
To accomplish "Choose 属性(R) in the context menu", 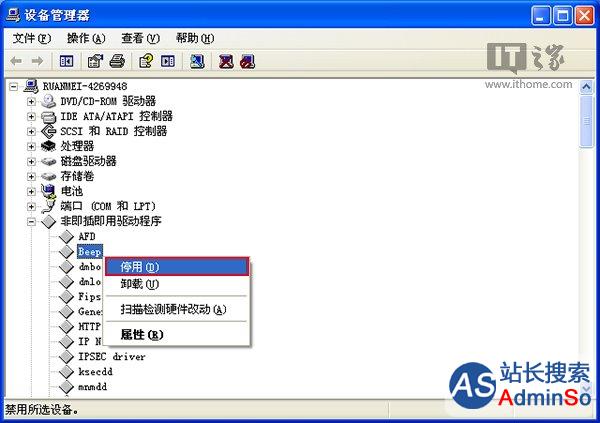I will (177, 335).
